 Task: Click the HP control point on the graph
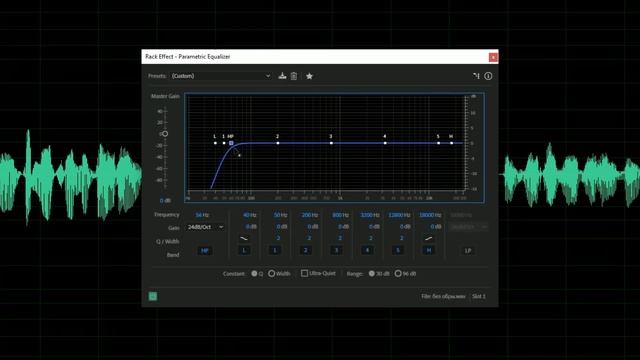pos(231,143)
